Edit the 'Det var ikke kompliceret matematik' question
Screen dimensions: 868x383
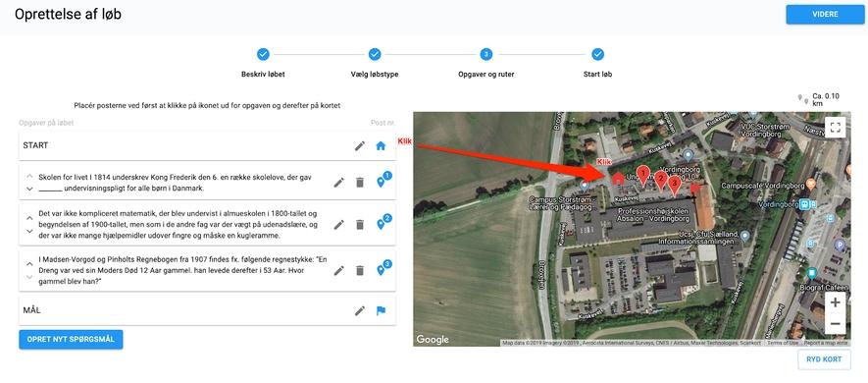click(x=338, y=225)
